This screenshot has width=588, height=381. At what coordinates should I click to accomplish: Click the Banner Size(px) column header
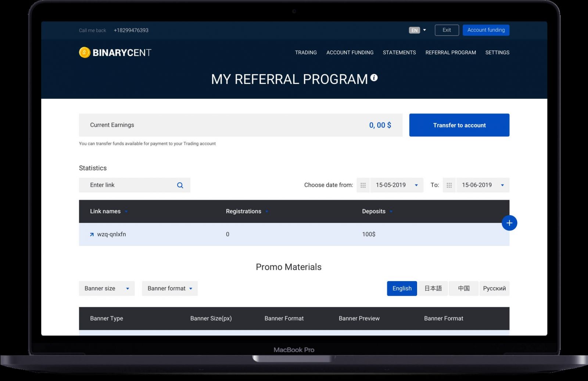pyautogui.click(x=211, y=319)
